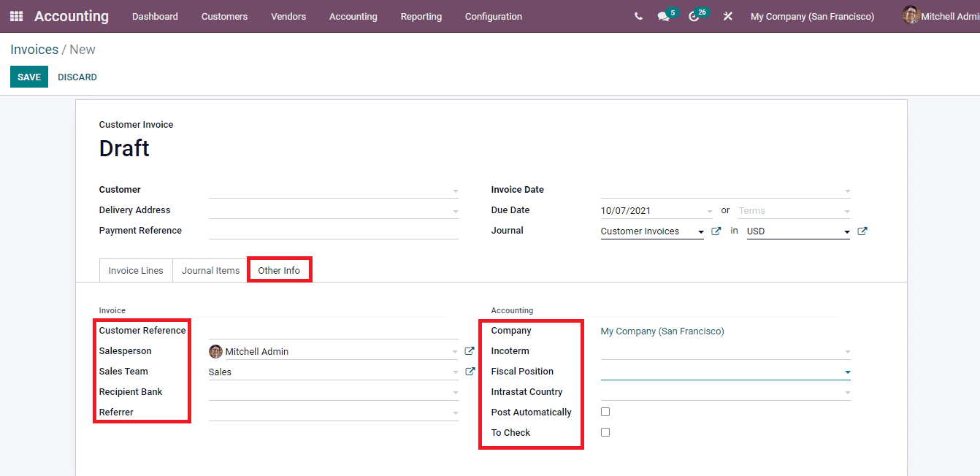
Task: Click the developer tools wrench icon
Action: (727, 16)
